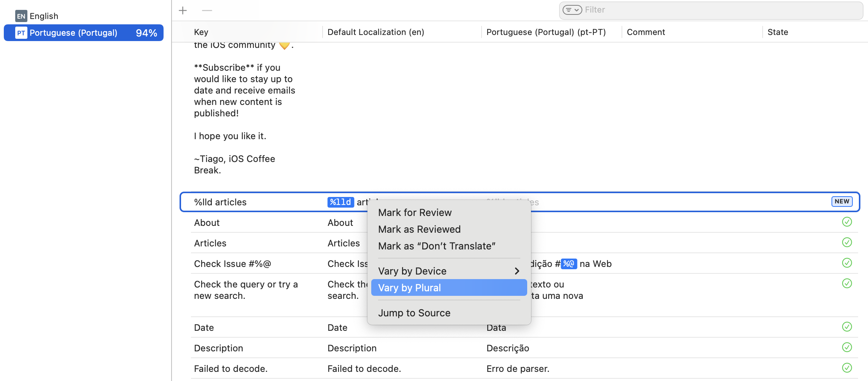This screenshot has width=868, height=381.
Task: Click the State column header
Action: point(778,32)
